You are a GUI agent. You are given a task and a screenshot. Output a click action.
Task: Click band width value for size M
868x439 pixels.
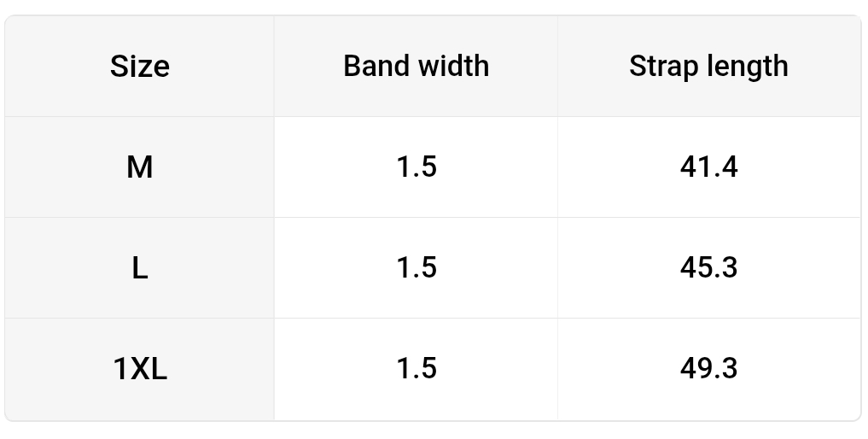(x=417, y=167)
